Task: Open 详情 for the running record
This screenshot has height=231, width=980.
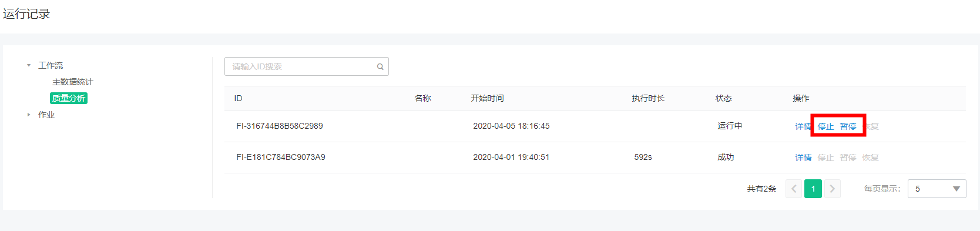Action: 803,126
